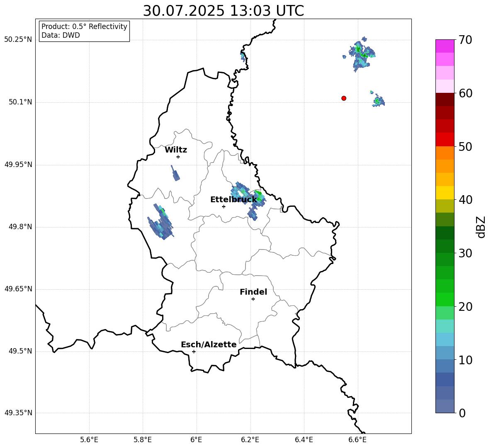Click the 49.35°N latitude label
This screenshot has width=491, height=448.
pos(18,413)
